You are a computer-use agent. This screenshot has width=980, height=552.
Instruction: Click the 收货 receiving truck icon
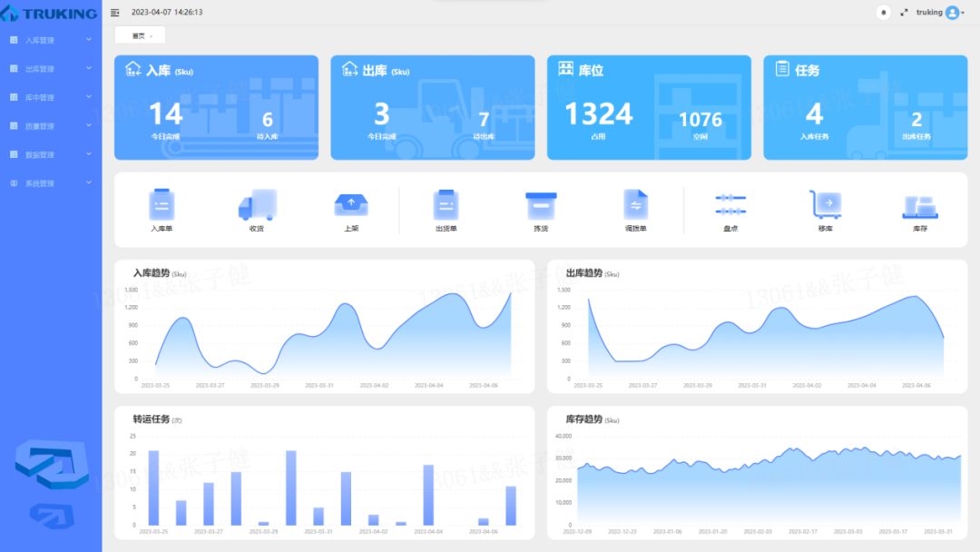[257, 204]
